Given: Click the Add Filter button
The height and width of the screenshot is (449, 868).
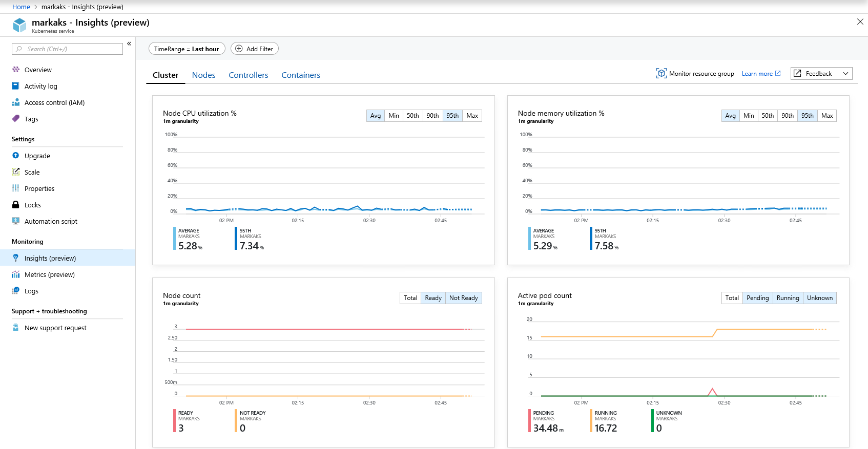Looking at the screenshot, I should 255,49.
